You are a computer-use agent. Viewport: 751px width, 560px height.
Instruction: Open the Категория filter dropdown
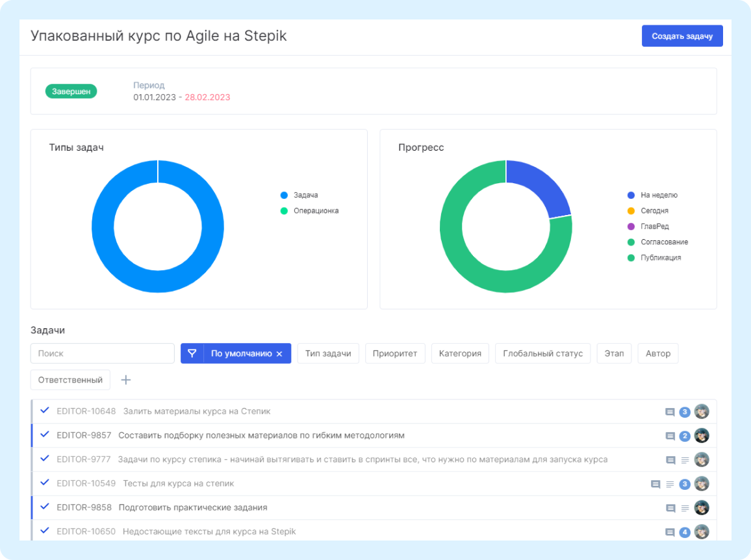[x=460, y=353]
